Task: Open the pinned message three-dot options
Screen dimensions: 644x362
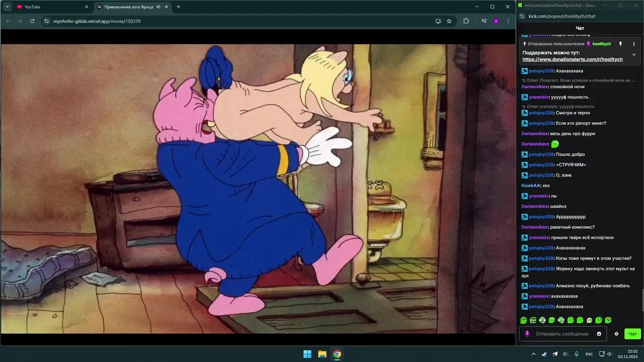Action: click(x=634, y=44)
